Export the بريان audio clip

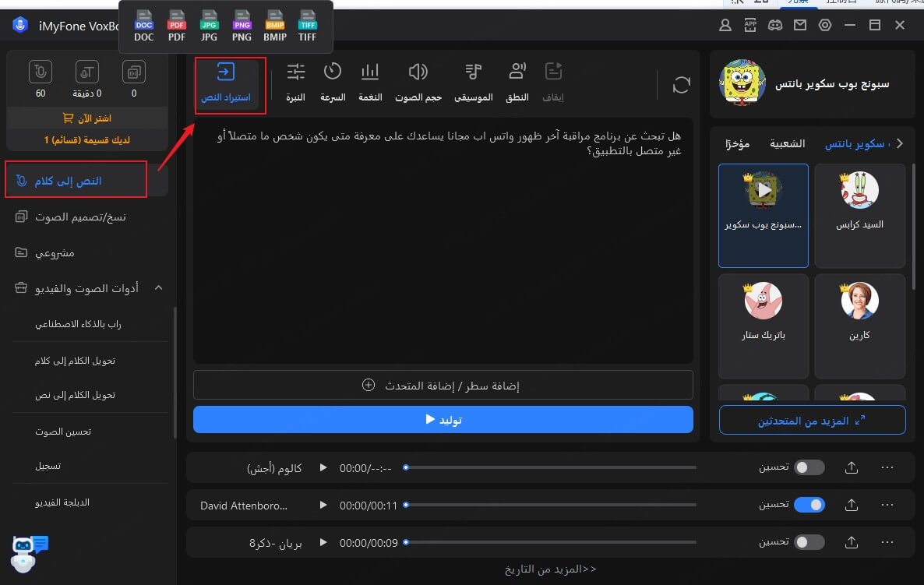pyautogui.click(x=851, y=543)
